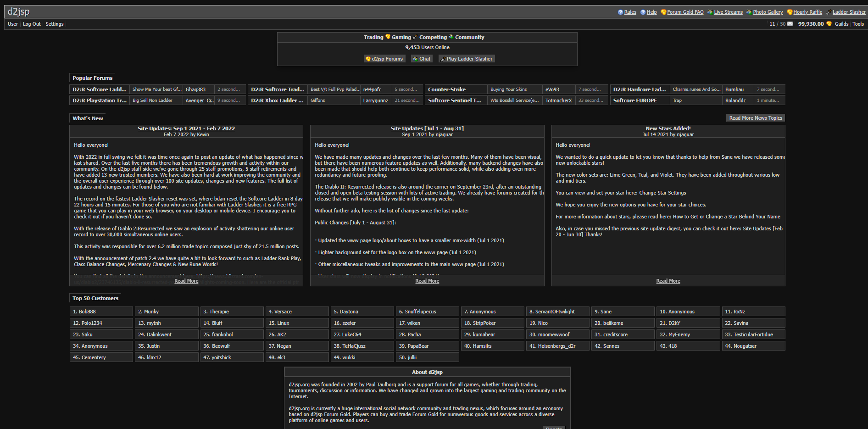Click the gold icon beside Hourly Raffle

tap(789, 12)
